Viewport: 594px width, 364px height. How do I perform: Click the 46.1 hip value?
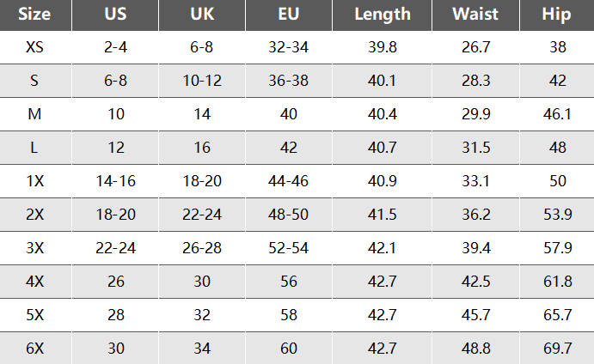coord(557,114)
